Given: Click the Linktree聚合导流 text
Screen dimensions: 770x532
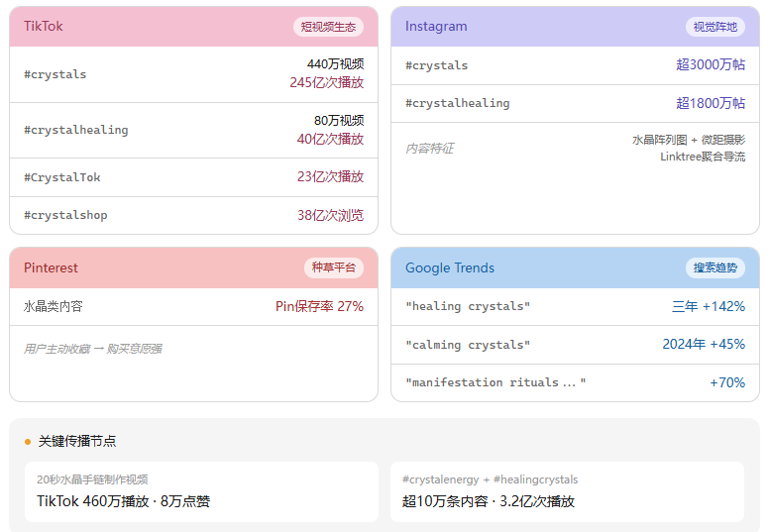Looking at the screenshot, I should coord(703,157).
